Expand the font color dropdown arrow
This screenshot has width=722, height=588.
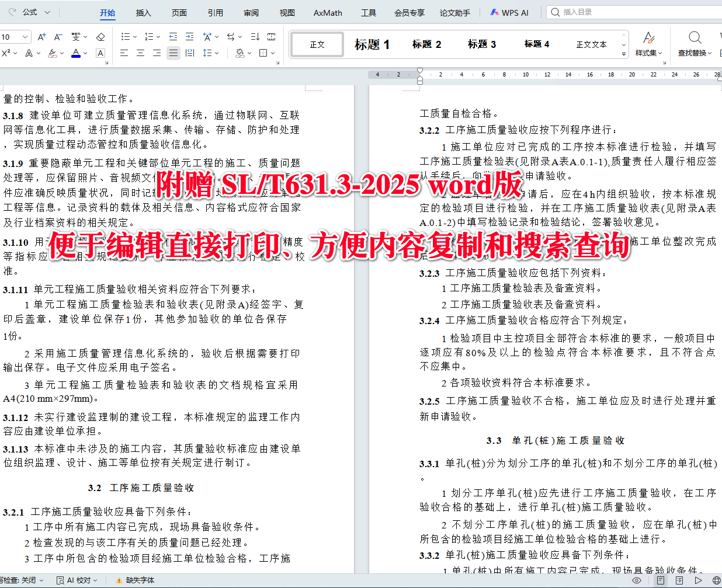click(85, 53)
